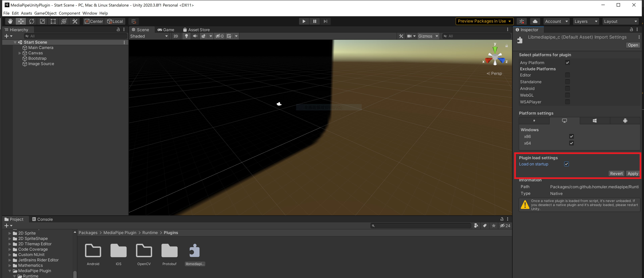
Task: Select the Scale tool
Action: coord(42,21)
